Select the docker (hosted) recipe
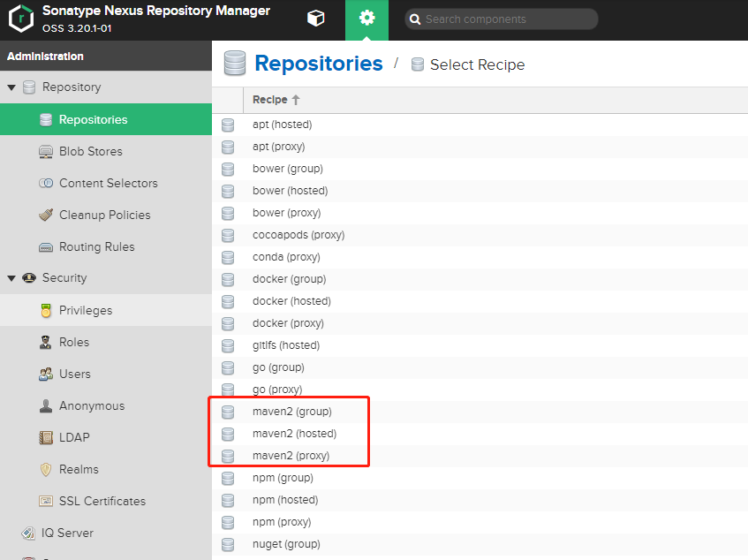748x560 pixels. click(x=480, y=301)
